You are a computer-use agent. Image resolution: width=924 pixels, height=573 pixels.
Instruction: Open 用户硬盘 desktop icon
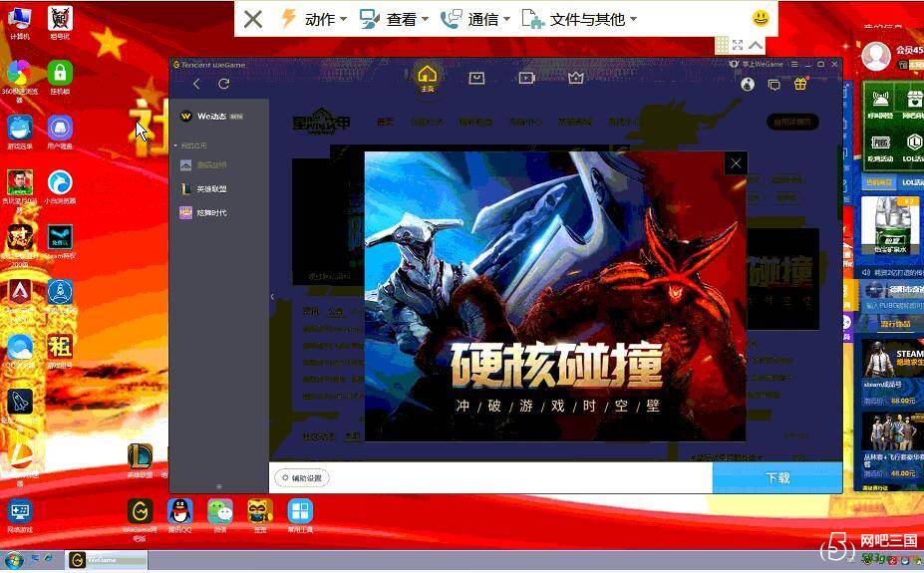click(60, 132)
